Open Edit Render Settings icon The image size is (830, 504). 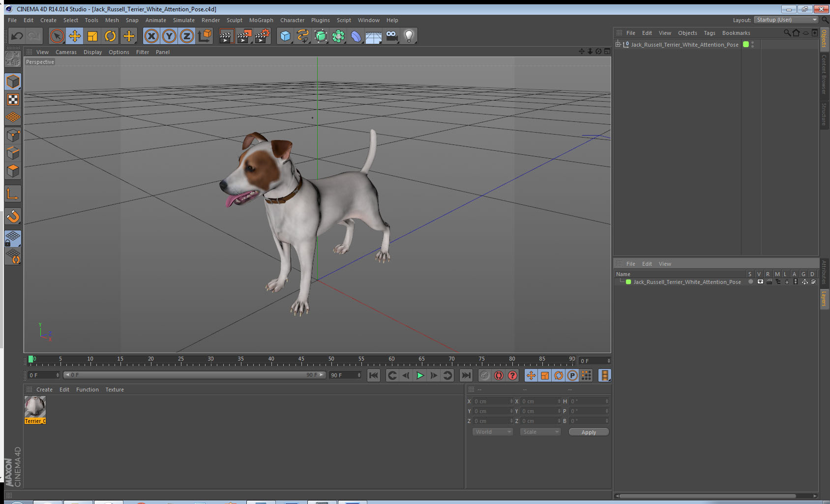click(263, 36)
